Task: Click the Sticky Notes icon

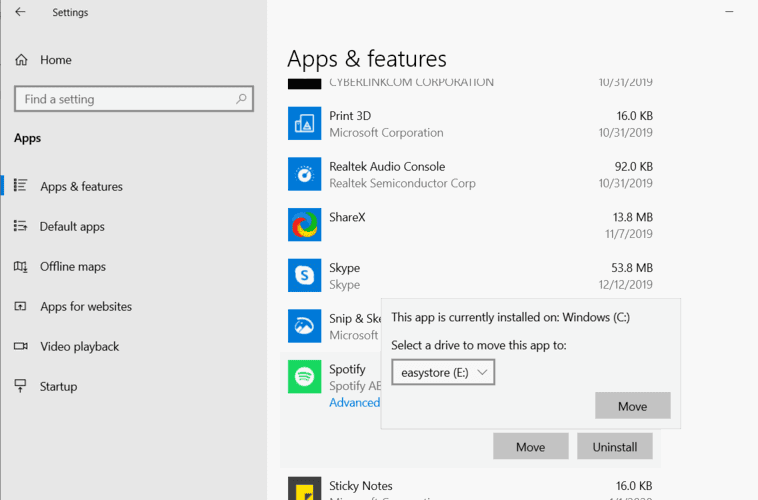Action: coord(304,488)
